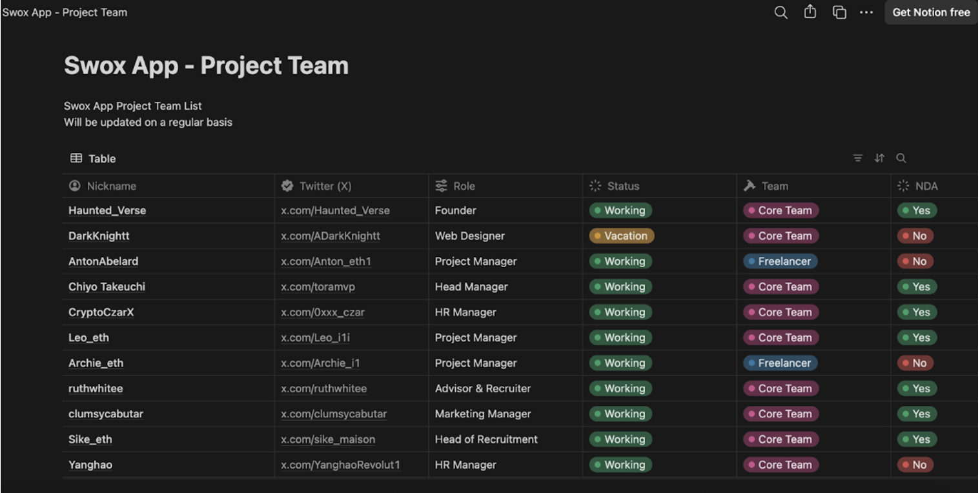The height and width of the screenshot is (493, 980).
Task: Click the table search magnifier icon
Action: pos(901,158)
